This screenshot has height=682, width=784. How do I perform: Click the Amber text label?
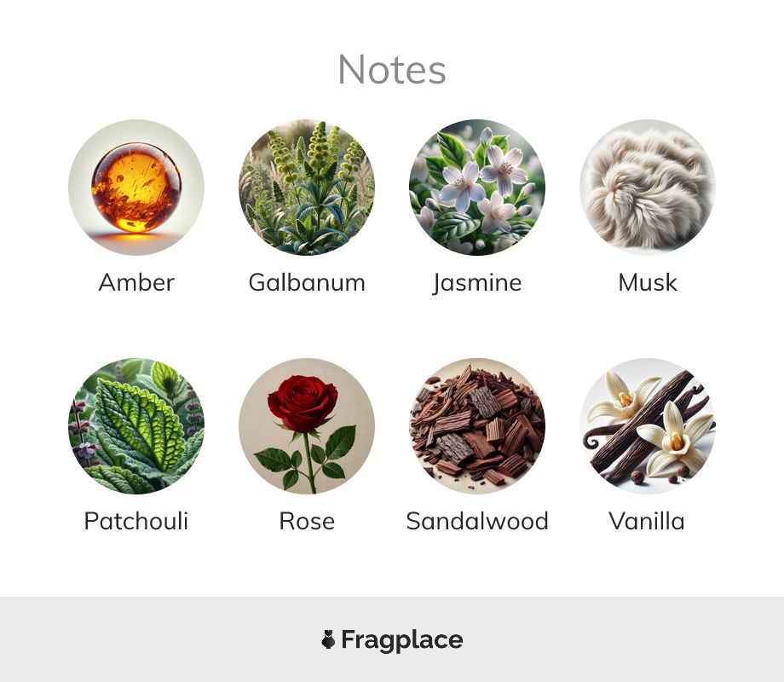tap(136, 282)
